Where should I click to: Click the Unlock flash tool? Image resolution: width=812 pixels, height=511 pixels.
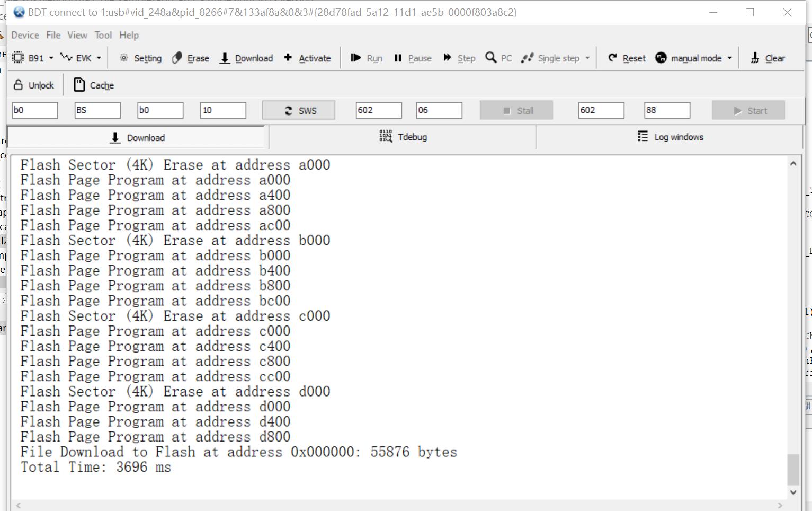[33, 85]
